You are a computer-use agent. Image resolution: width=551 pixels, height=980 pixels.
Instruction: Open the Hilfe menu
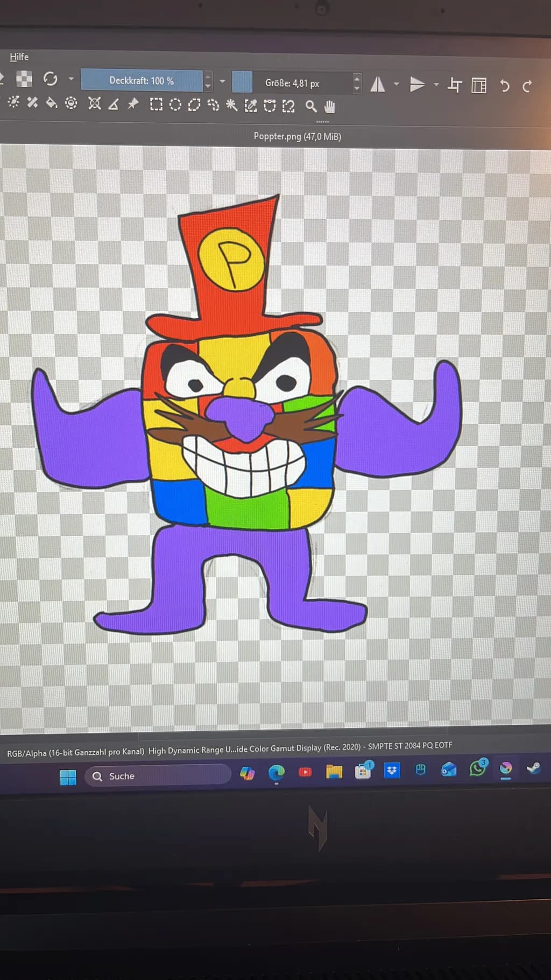[19, 57]
